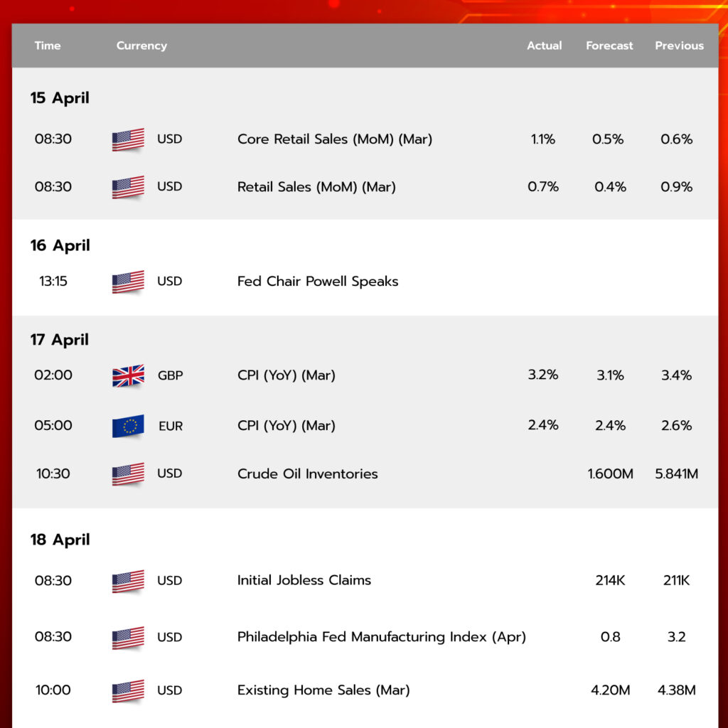The width and height of the screenshot is (728, 728).
Task: Click the 17 April date heading
Action: point(60,340)
